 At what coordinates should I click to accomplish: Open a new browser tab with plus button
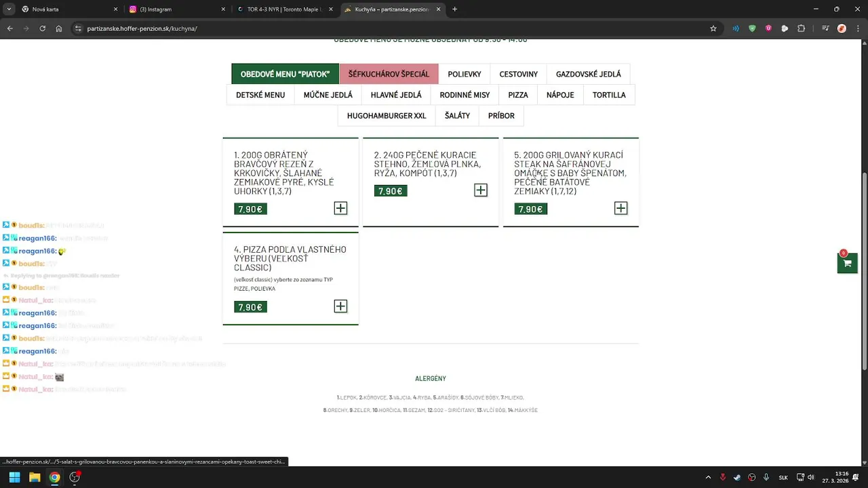454,9
